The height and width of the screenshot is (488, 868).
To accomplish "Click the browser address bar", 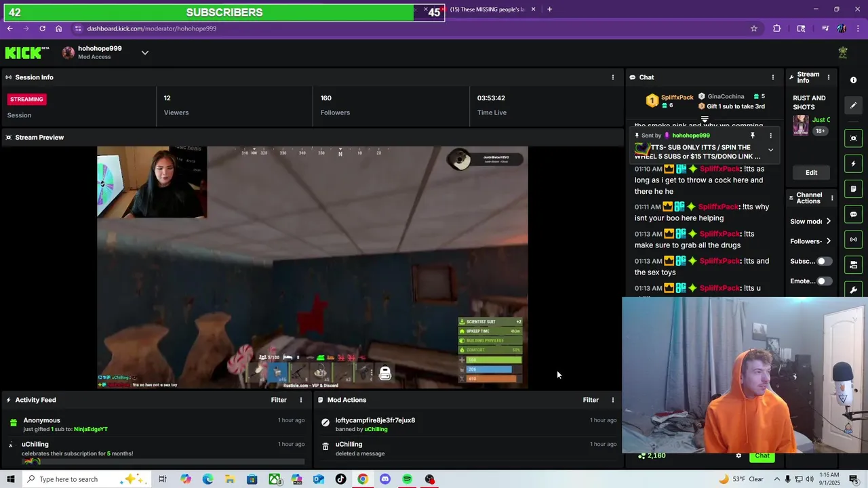I will coord(407,28).
